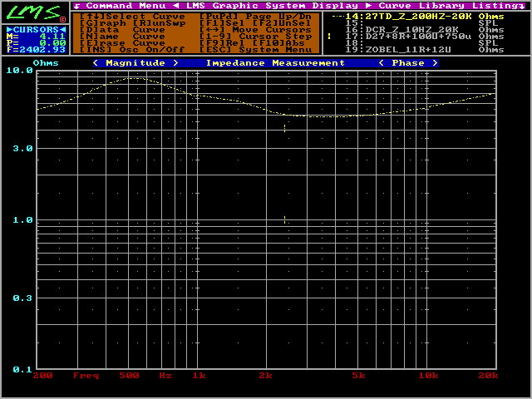The height and width of the screenshot is (399, 532).
Task: Click the 500 frequency axis label
Action: [x=130, y=376]
